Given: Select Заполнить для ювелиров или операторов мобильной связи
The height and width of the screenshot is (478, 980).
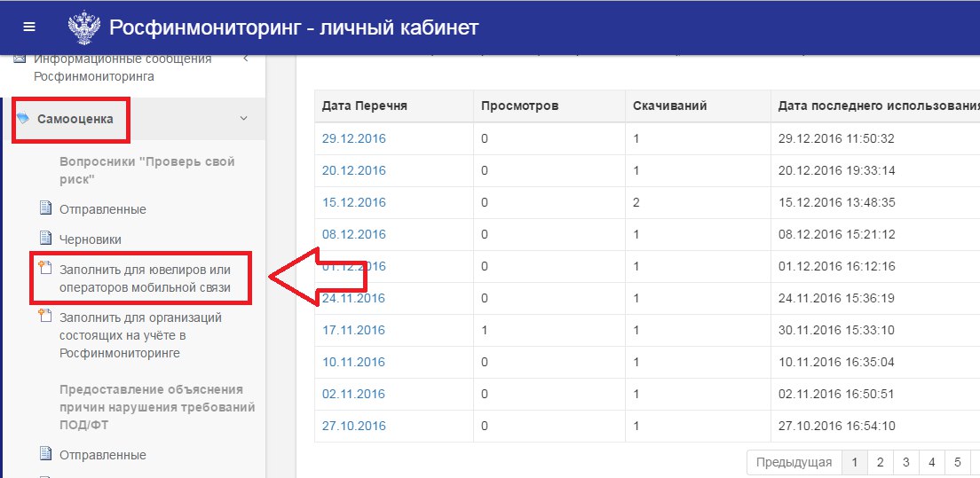Looking at the screenshot, I should [145, 279].
